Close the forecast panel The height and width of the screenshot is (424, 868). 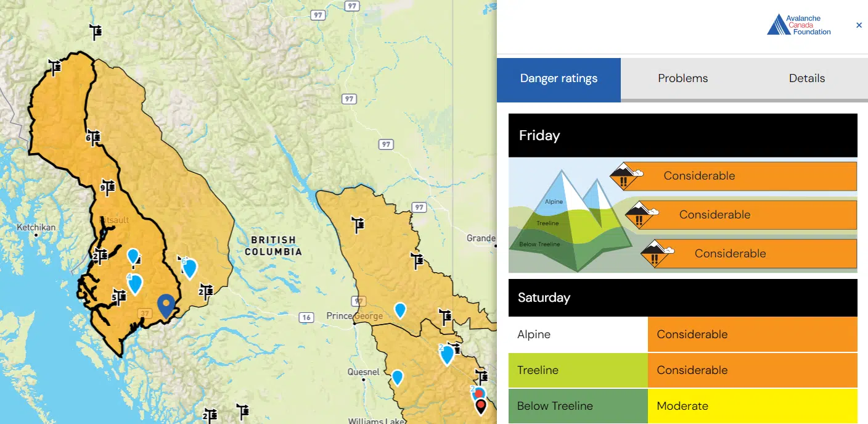(x=859, y=25)
